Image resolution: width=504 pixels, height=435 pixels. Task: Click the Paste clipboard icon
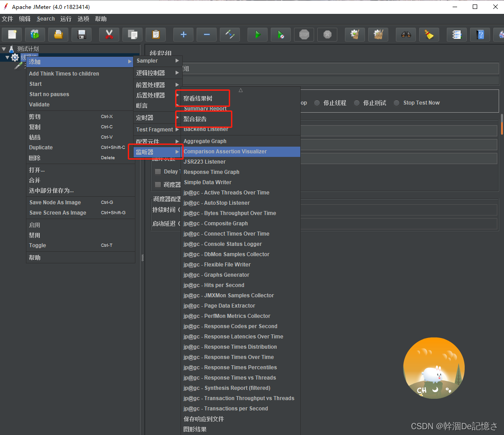pyautogui.click(x=155, y=34)
